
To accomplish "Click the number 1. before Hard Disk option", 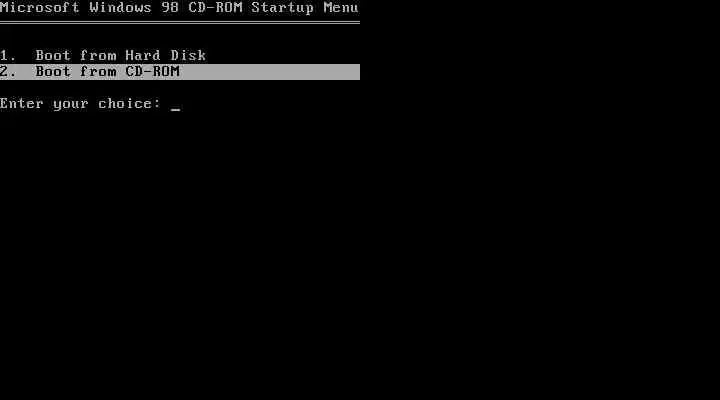I will (x=7, y=56).
